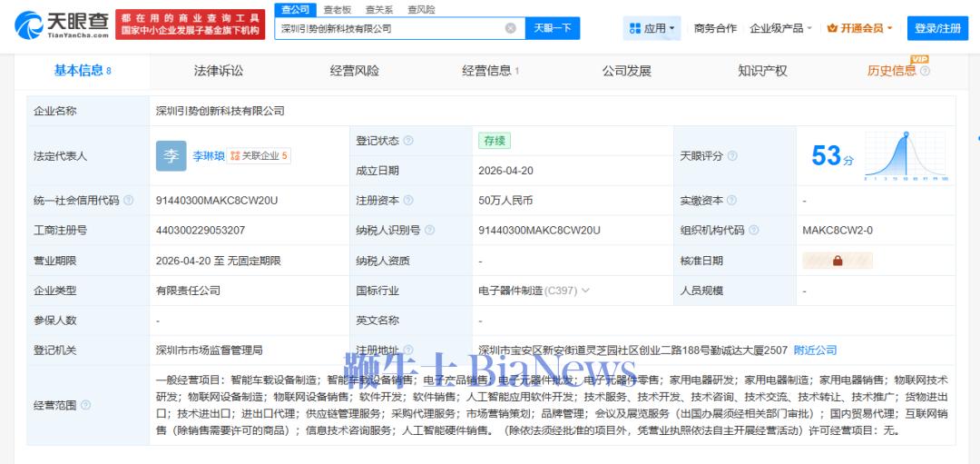Image resolution: width=980 pixels, height=464 pixels.
Task: Open the 经营风险 tab
Action: coord(355,71)
